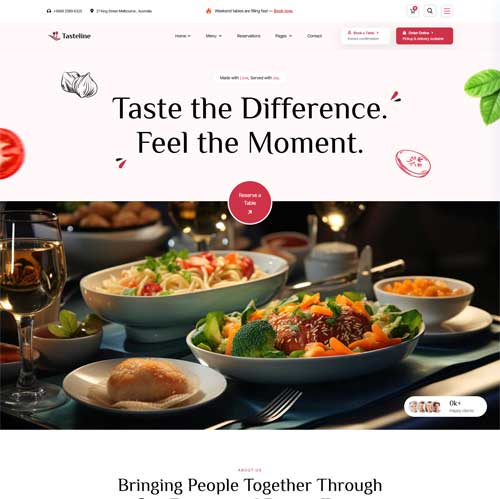Screen dimensions: 500x499
Task: Open the Book a Table dropdown
Action: (x=365, y=36)
